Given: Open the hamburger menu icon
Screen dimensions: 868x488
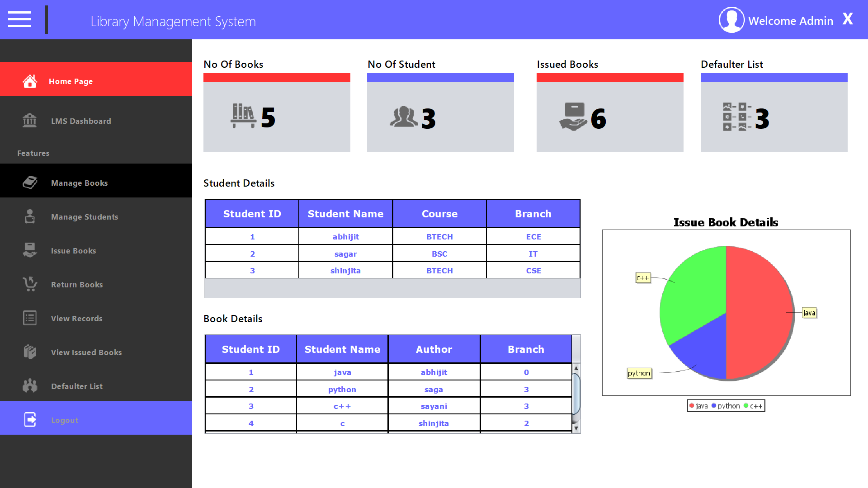Looking at the screenshot, I should click(x=19, y=19).
